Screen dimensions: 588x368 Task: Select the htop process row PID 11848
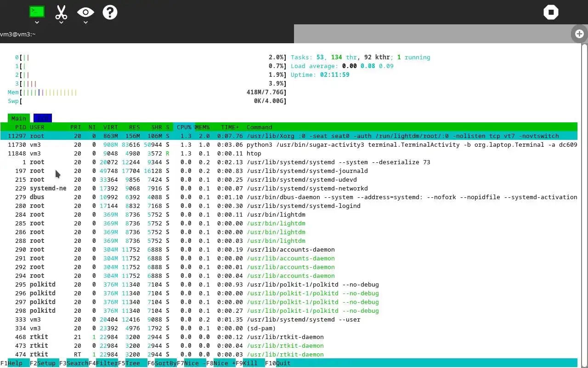[289, 153]
